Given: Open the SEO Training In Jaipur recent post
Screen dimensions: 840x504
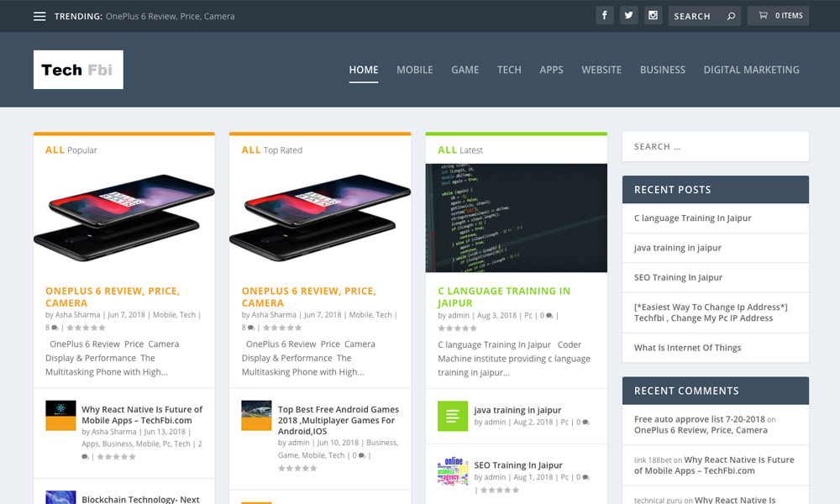Looking at the screenshot, I should click(678, 277).
